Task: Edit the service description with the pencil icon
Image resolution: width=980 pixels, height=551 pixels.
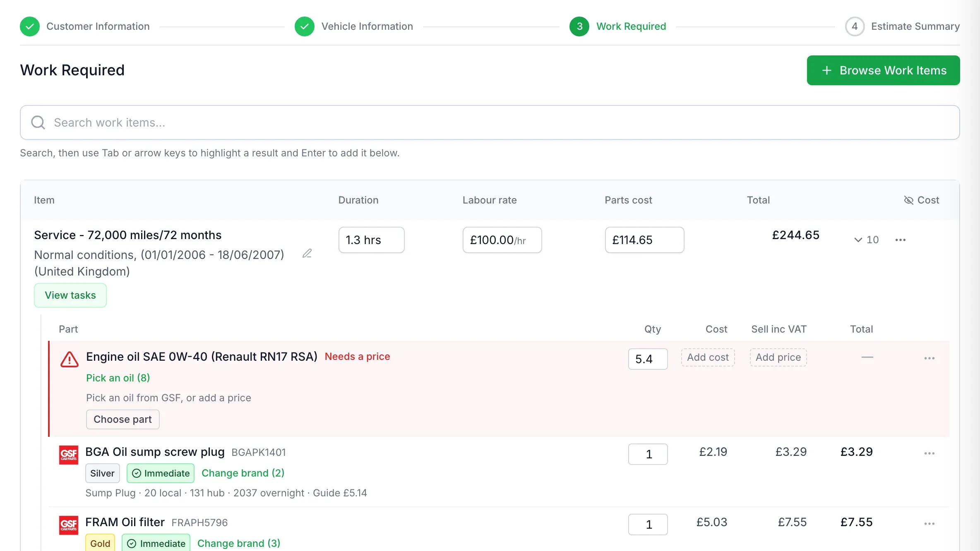Action: pos(307,254)
